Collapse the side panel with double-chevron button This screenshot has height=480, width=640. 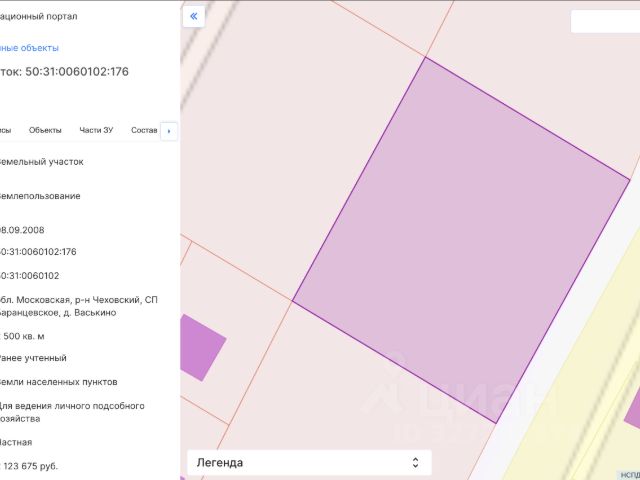[193, 17]
